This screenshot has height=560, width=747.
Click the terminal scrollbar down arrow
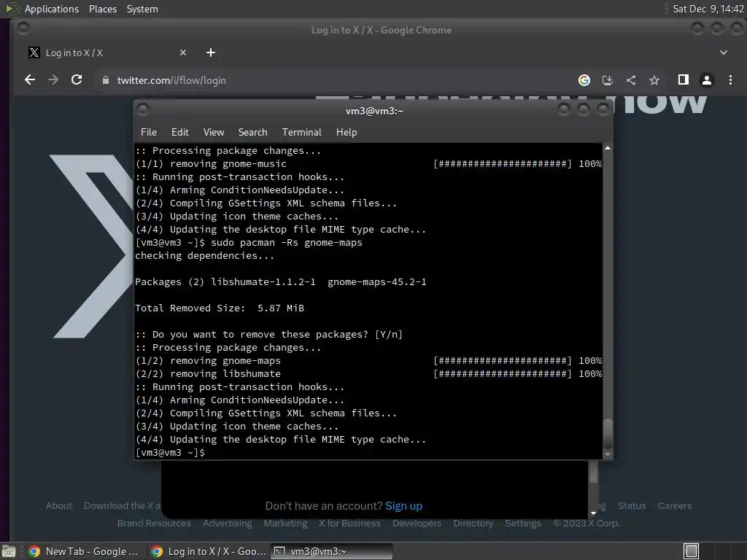coord(608,454)
